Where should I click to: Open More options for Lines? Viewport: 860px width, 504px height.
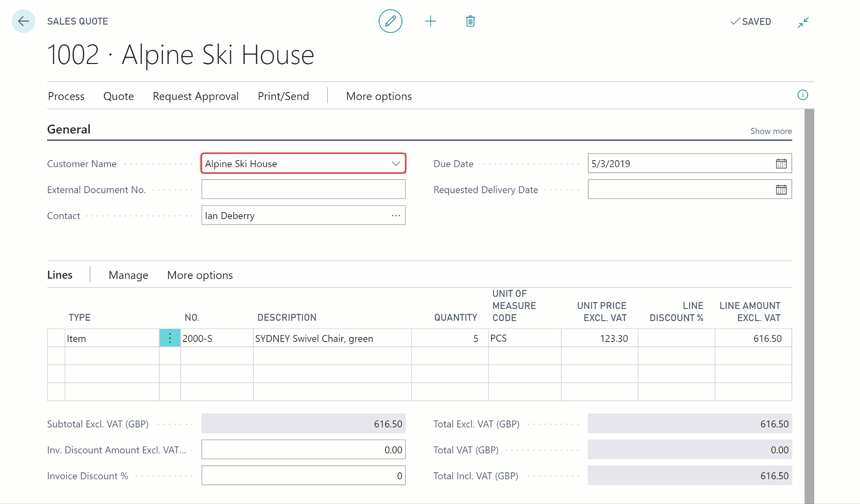pos(200,275)
